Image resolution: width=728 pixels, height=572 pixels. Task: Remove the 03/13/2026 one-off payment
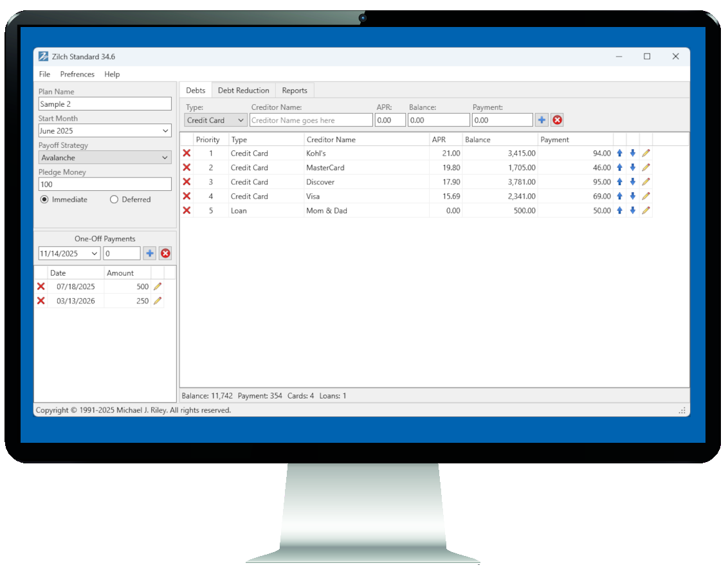41,301
